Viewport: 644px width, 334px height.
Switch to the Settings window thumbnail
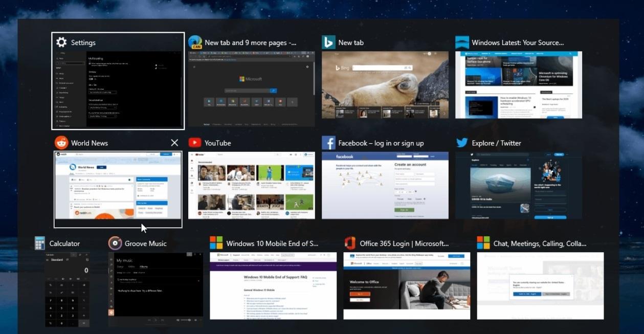(118, 90)
